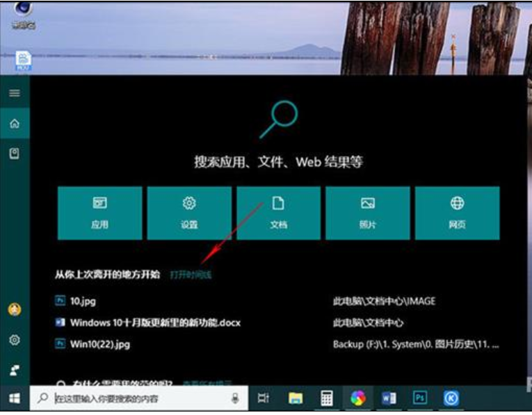Filter search by 网页 (Web) tile
532x415 pixels.
(x=457, y=213)
